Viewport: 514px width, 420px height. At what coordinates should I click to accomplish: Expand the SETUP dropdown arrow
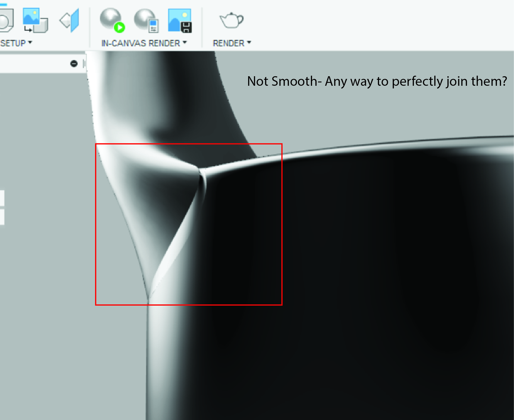point(29,43)
